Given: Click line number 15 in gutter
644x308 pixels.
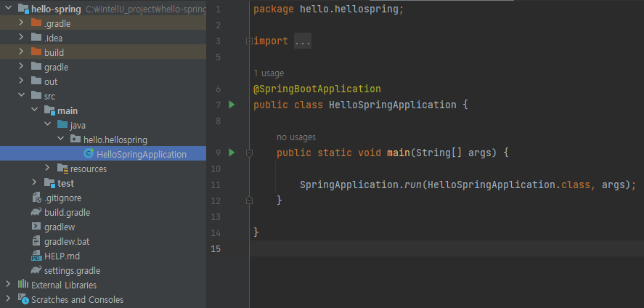Looking at the screenshot, I should 215,249.
